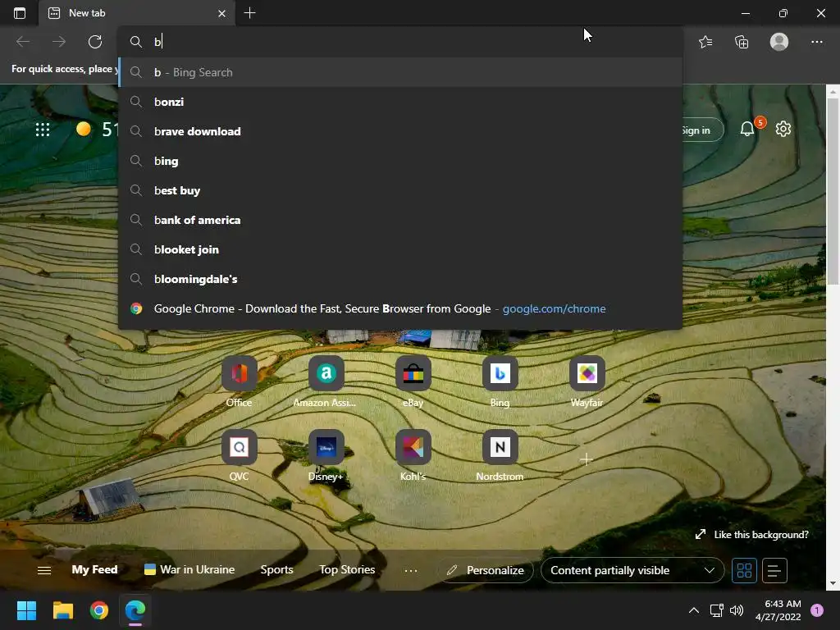Go forward with the forward arrow

(59, 42)
